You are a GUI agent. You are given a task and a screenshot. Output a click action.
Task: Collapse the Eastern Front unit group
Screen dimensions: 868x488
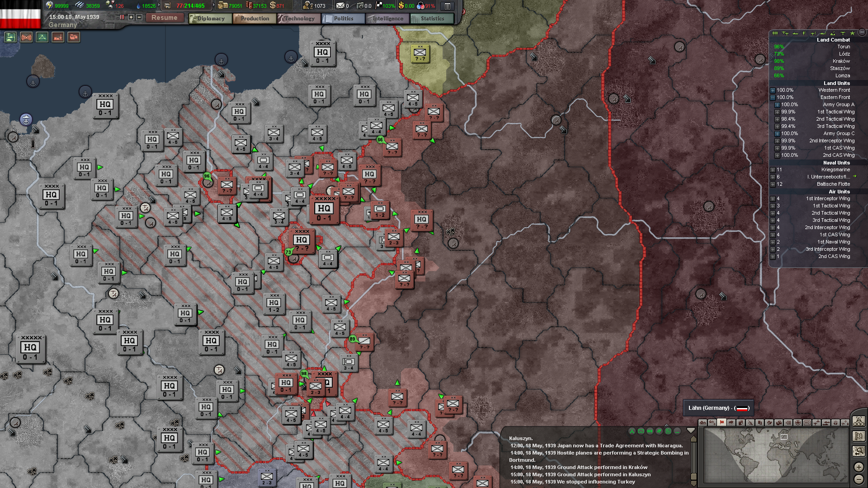click(773, 98)
